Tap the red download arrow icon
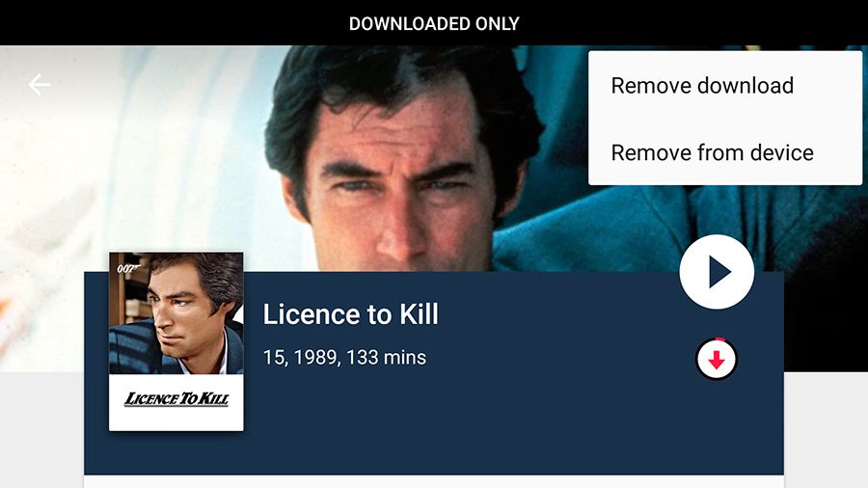This screenshot has height=488, width=868. pyautogui.click(x=717, y=359)
